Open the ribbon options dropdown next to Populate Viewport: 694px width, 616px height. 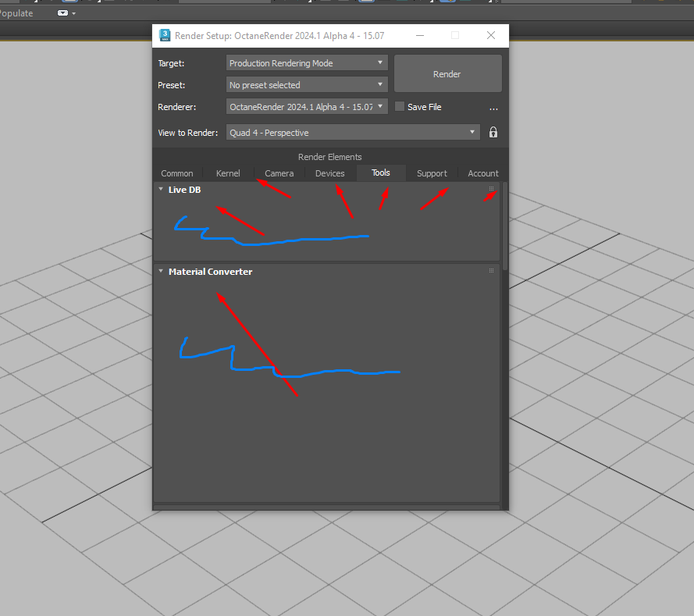click(x=66, y=13)
